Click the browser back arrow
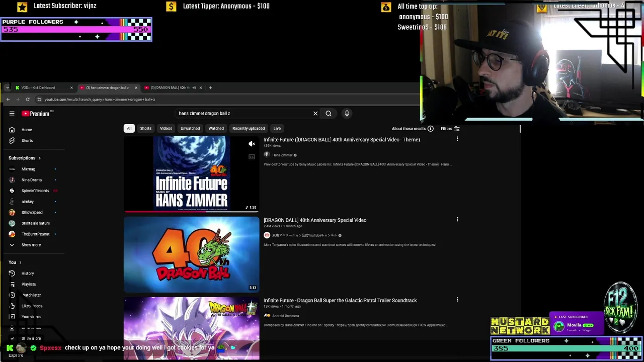 pyautogui.click(x=8, y=100)
